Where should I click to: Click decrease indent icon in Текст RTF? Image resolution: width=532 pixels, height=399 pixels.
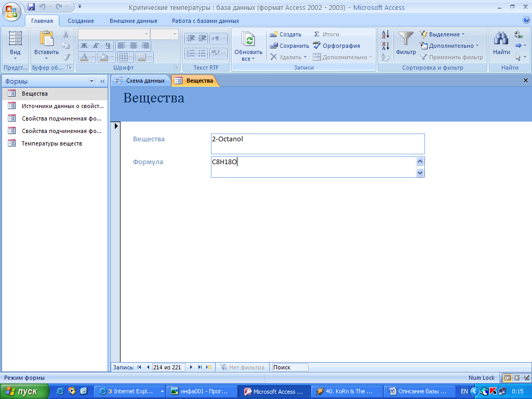pos(191,38)
